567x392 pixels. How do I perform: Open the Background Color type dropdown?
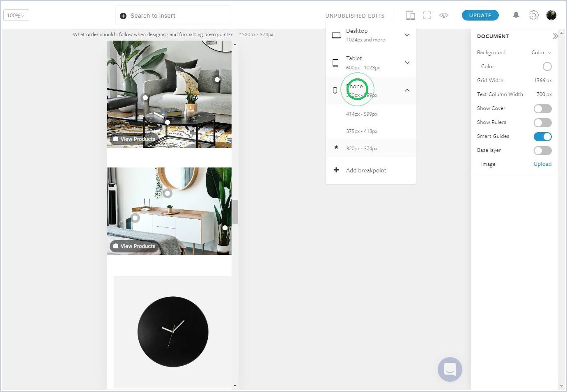pyautogui.click(x=541, y=53)
